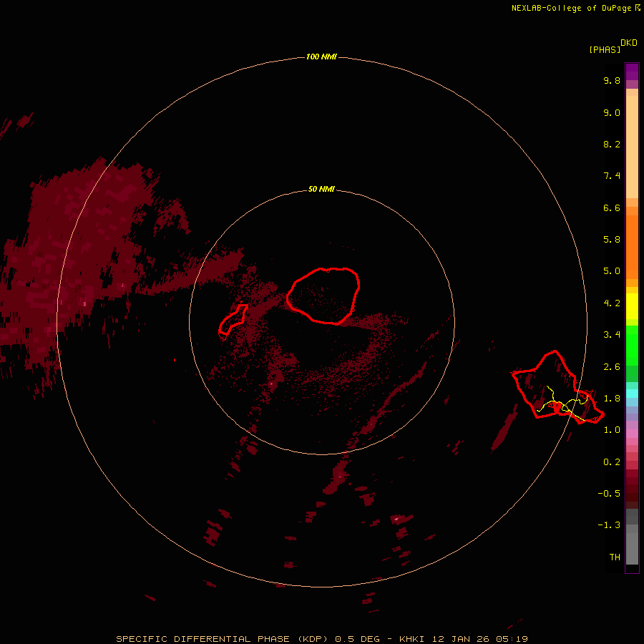The image size is (644, 644).
Task: Click the TH threshold label
Action: click(x=615, y=557)
